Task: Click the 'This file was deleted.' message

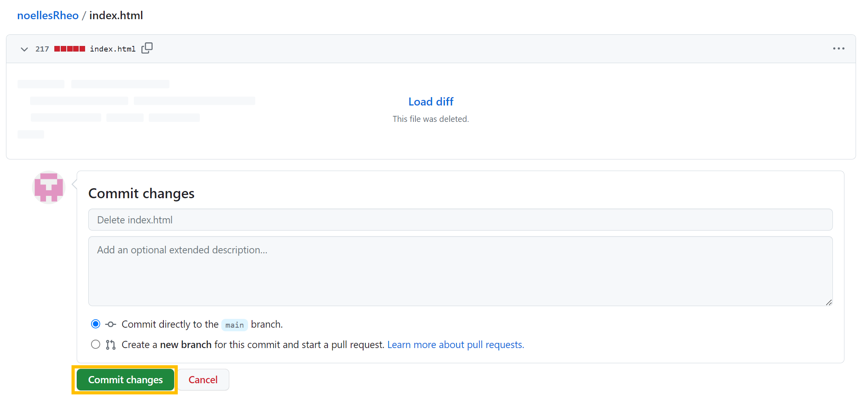Action: pos(431,119)
